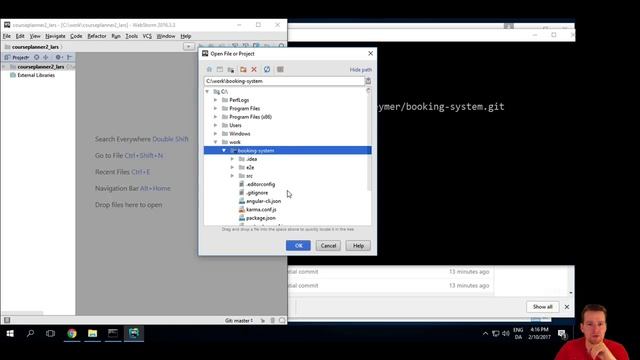Image resolution: width=640 pixels, height=360 pixels.
Task: Open dialog Help button
Action: coord(358,246)
